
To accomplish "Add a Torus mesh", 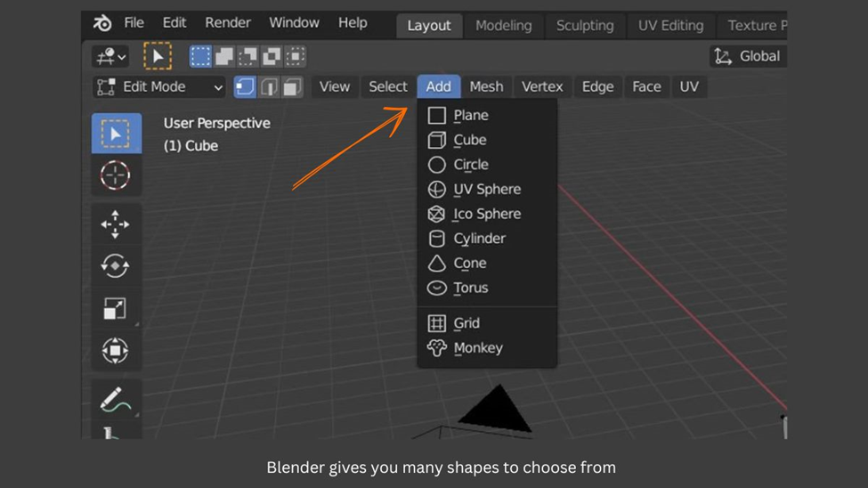I will 487,288.
